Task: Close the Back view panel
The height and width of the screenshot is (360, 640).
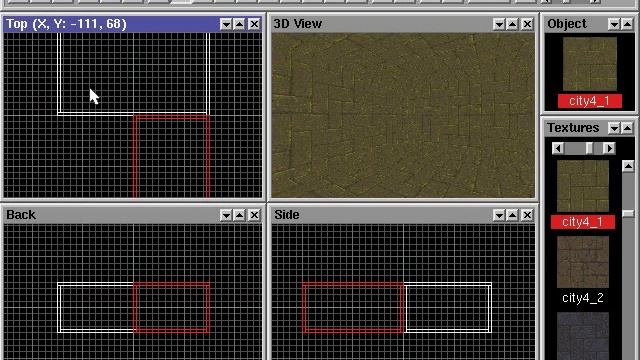Action: coord(254,215)
